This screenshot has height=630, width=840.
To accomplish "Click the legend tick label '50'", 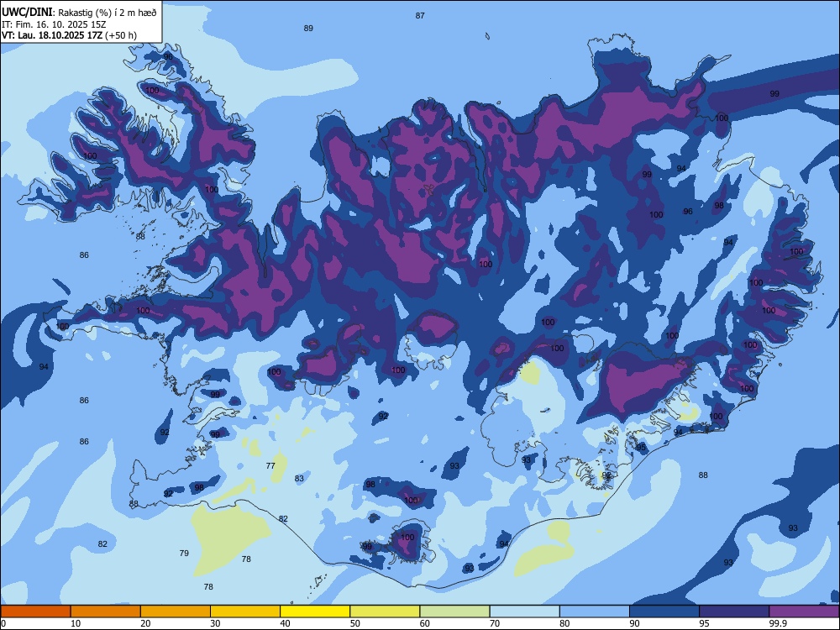I will (355, 623).
